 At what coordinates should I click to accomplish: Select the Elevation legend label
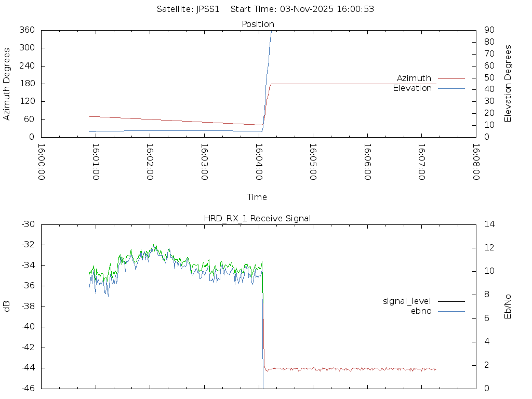tap(412, 88)
